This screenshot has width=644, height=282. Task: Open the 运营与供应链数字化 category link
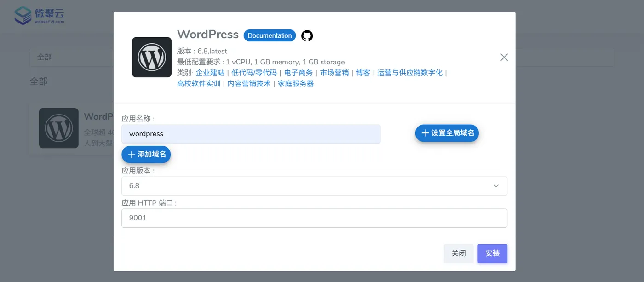click(x=410, y=73)
